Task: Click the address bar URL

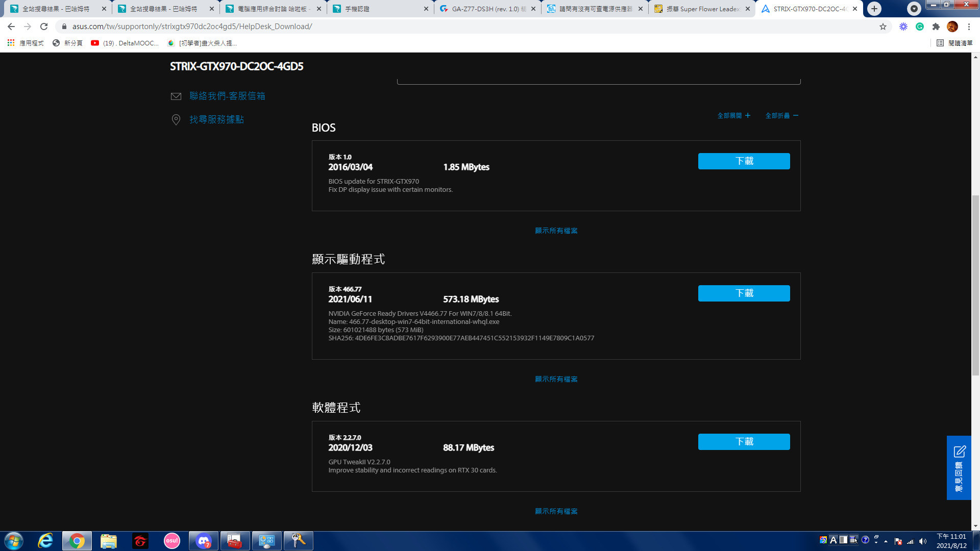Action: click(192, 27)
